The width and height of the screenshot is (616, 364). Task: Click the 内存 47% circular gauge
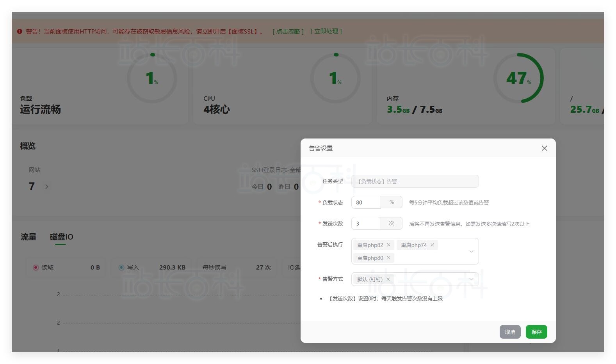tap(518, 78)
